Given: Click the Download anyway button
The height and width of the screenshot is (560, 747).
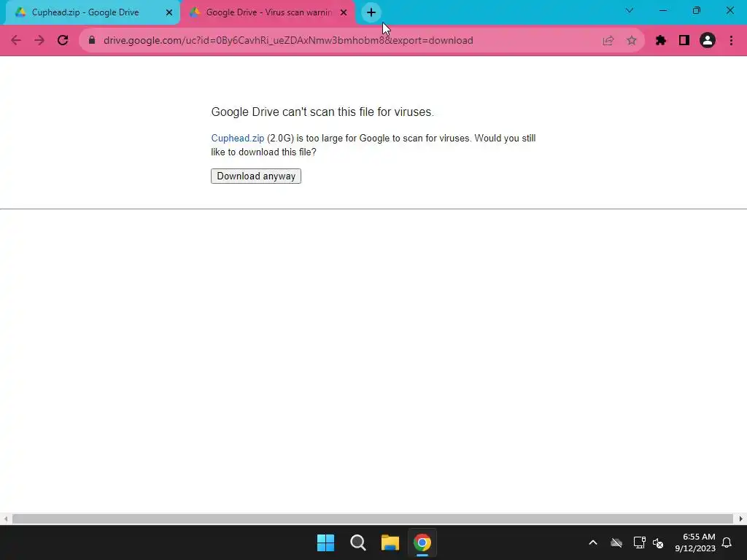Looking at the screenshot, I should click(256, 176).
